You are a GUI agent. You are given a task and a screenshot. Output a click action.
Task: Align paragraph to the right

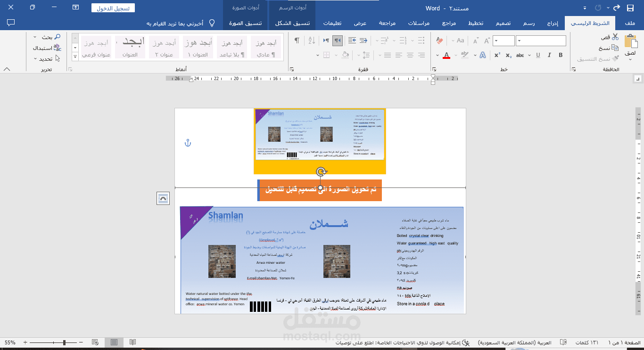[421, 55]
